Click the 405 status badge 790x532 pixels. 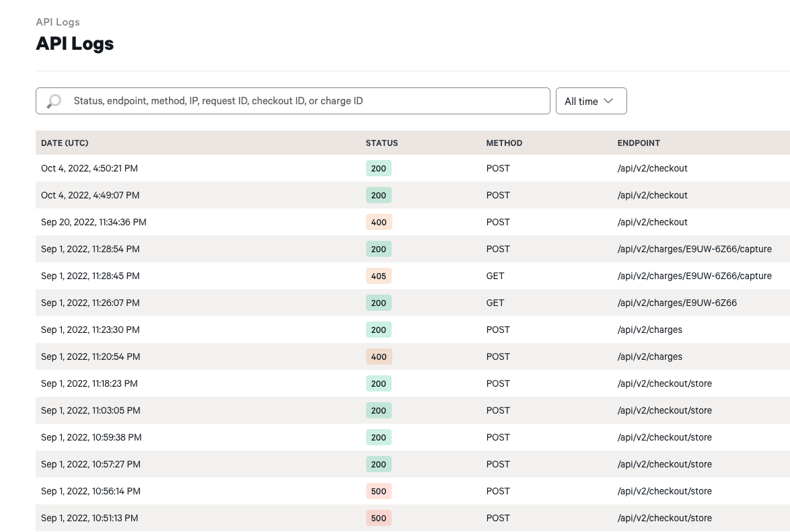pyautogui.click(x=378, y=276)
